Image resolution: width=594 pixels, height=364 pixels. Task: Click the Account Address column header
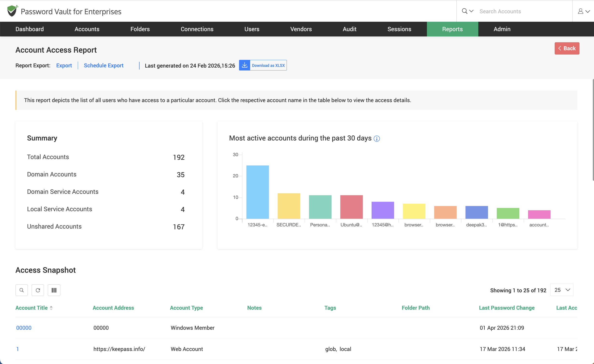pyautogui.click(x=113, y=308)
